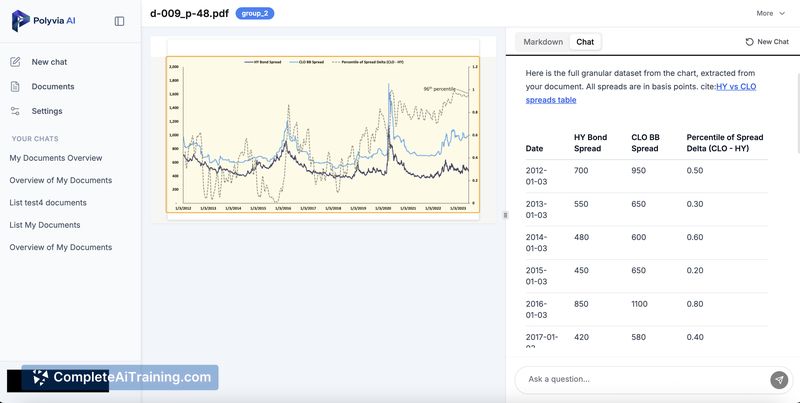800x403 pixels.
Task: Click the YOUR CHATS section heading
Action: click(35, 139)
